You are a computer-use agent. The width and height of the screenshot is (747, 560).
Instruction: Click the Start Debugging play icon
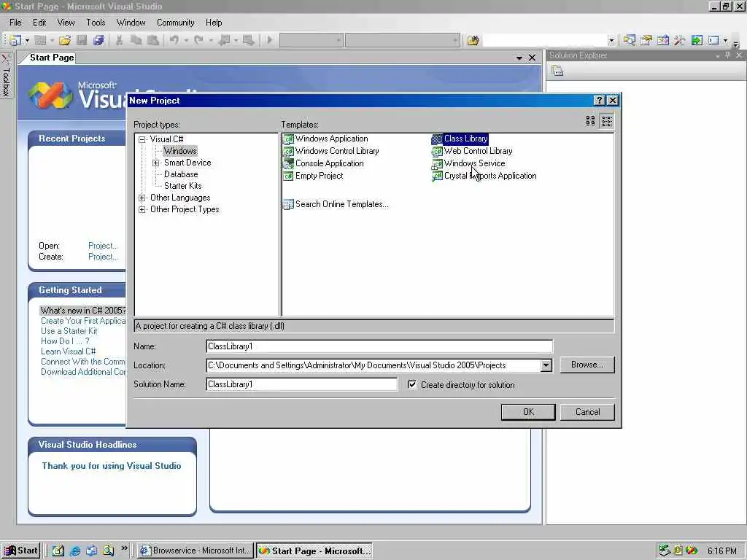[270, 41]
